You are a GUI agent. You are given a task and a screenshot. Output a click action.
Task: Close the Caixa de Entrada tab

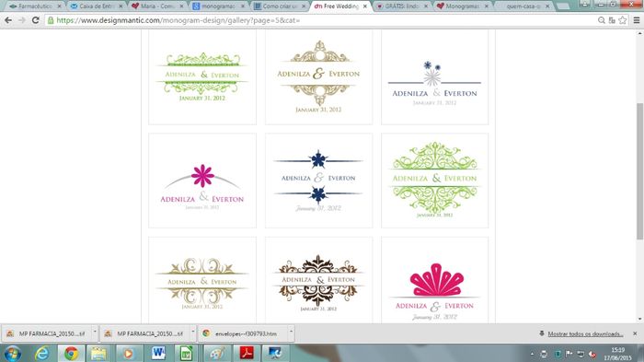pos(121,6)
